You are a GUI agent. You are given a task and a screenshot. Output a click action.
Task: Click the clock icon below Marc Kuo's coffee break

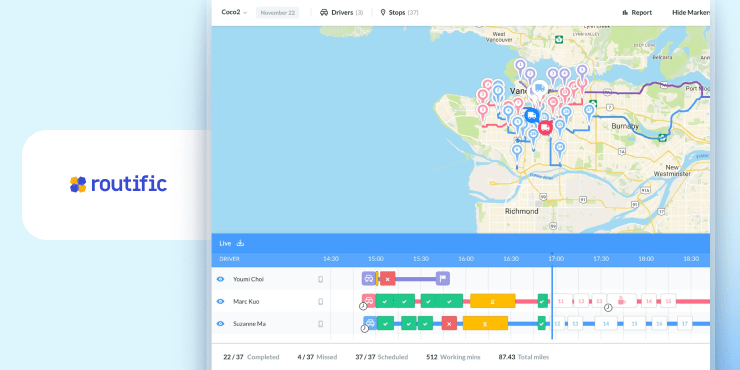(608, 308)
